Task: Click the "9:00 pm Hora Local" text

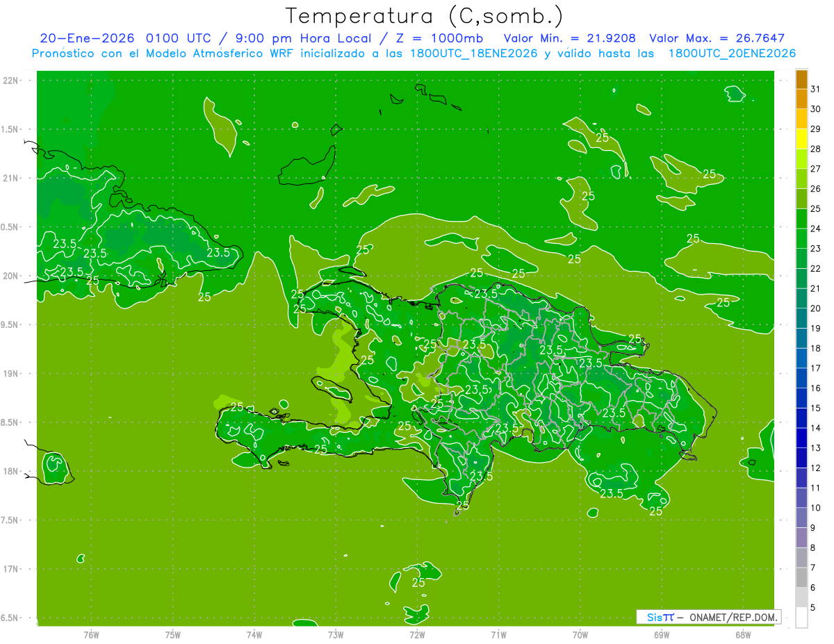Action: 303,38
